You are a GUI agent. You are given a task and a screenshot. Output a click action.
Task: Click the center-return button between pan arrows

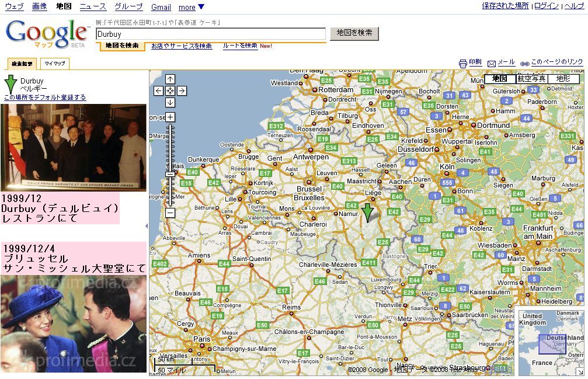click(171, 91)
